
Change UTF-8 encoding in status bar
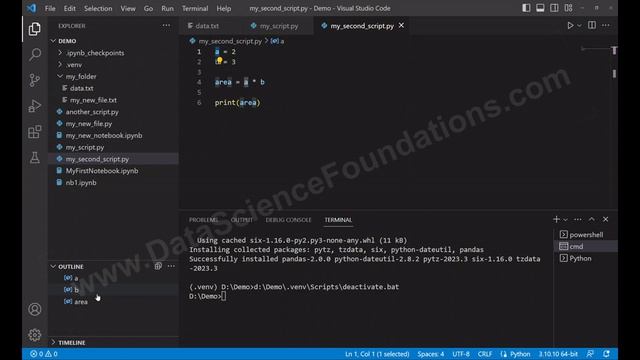[461, 354]
